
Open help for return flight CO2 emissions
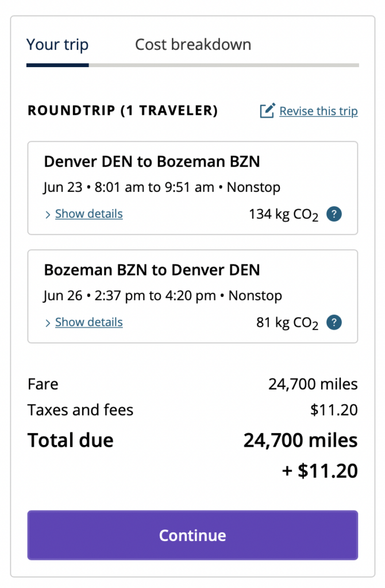[x=334, y=322]
